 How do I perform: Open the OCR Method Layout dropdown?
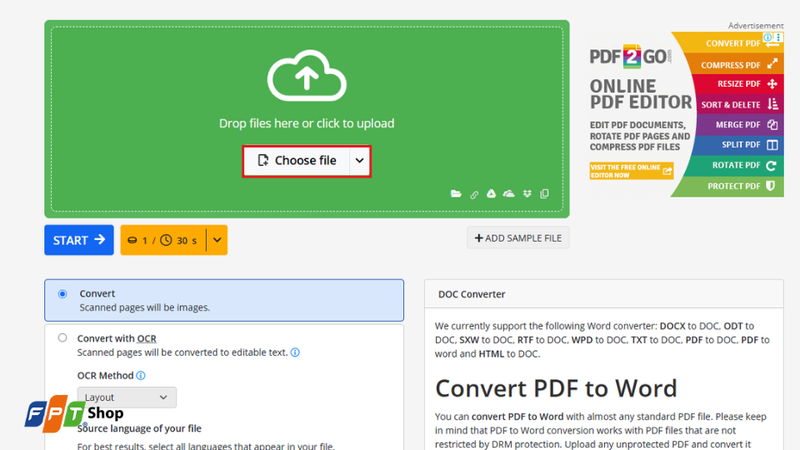point(127,397)
